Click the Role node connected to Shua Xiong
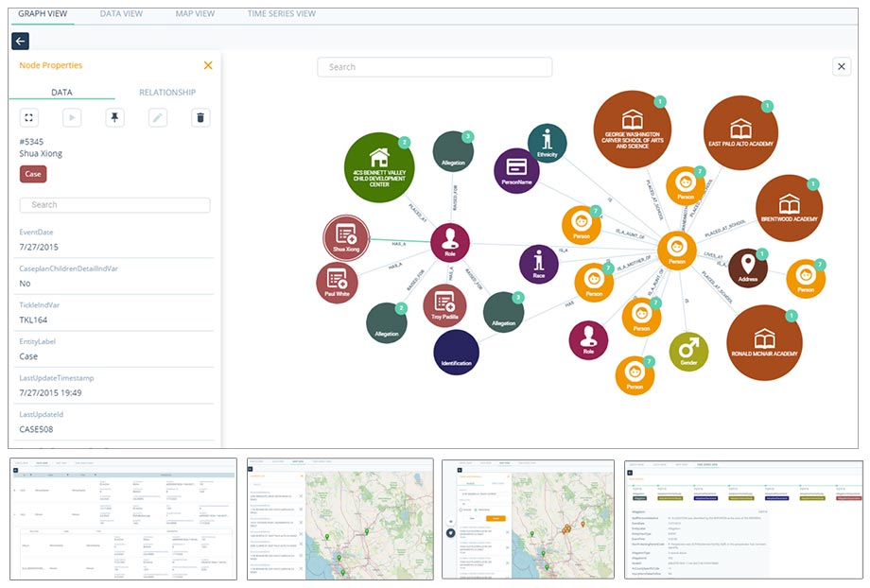The height and width of the screenshot is (588, 870). 450,243
